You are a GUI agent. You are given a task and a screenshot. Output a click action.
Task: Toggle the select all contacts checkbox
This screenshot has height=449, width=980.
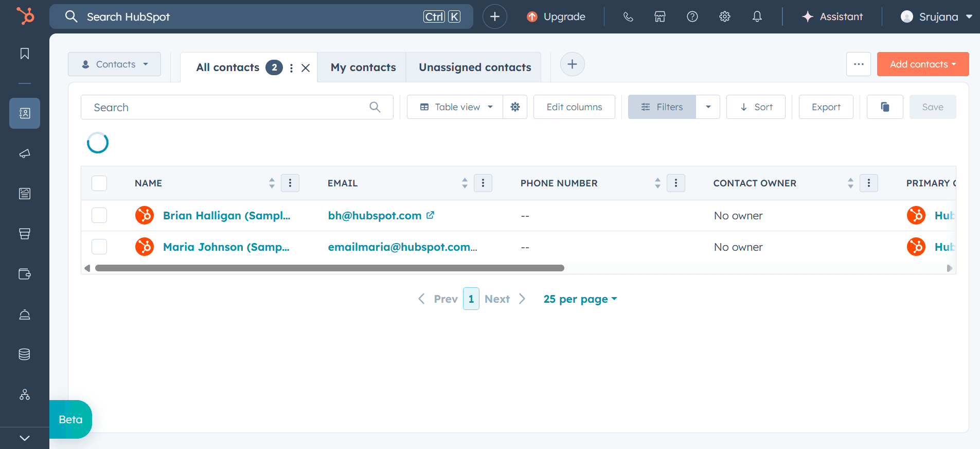click(99, 183)
